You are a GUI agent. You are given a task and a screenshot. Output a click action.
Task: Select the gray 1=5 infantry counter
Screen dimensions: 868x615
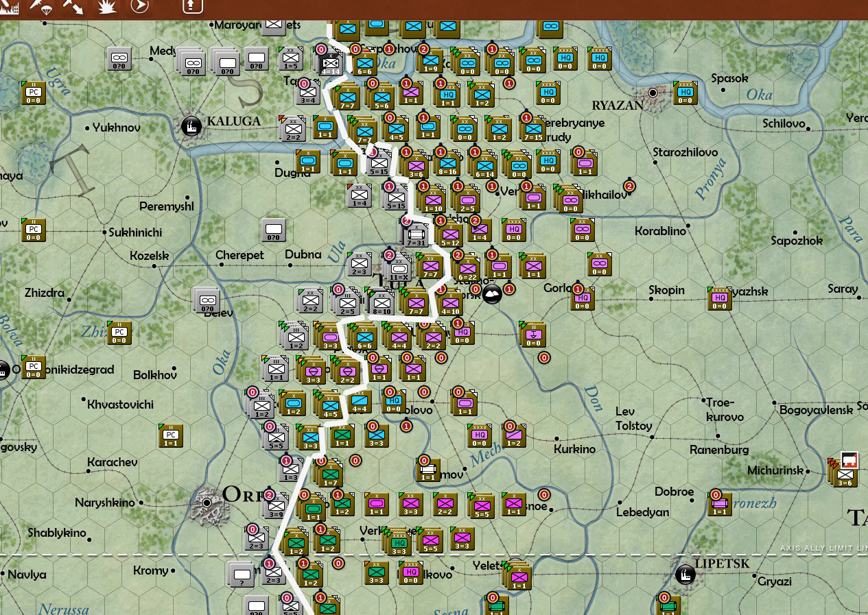click(x=292, y=59)
